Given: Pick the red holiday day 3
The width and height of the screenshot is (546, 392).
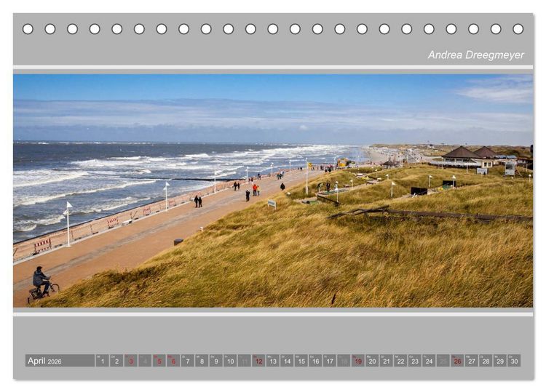Looking at the screenshot, I should coord(131,361).
